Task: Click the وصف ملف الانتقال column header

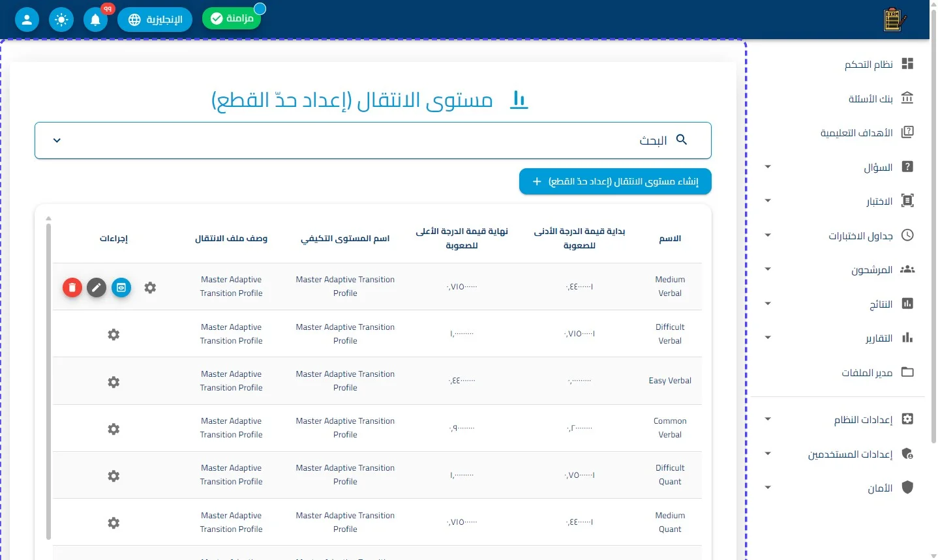Action: [x=231, y=239]
